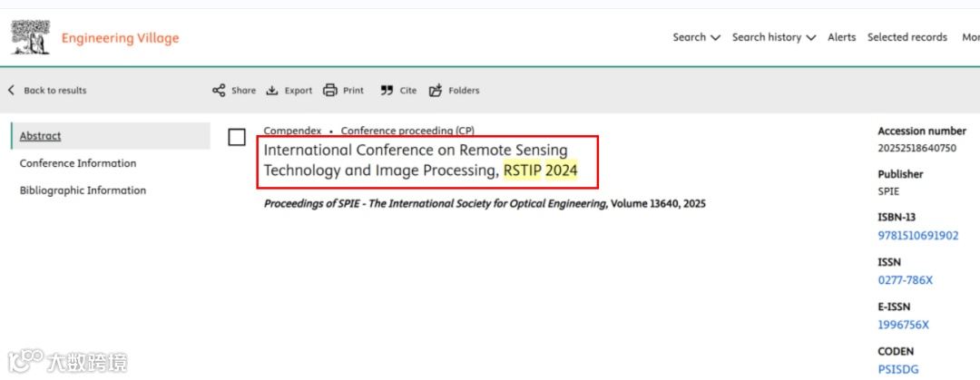
Task: Open the Alerts menu item
Action: (x=841, y=37)
